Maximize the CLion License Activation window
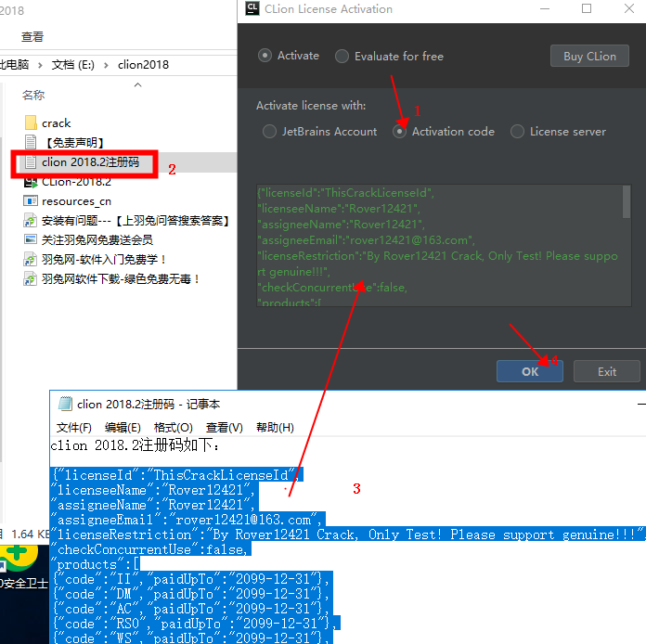646x644 pixels. pos(587,8)
